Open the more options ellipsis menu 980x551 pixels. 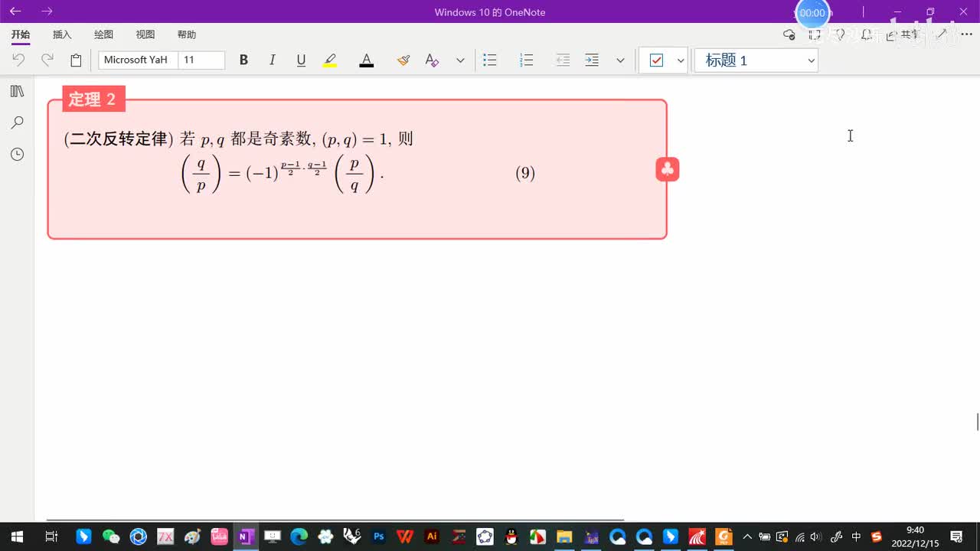(966, 34)
